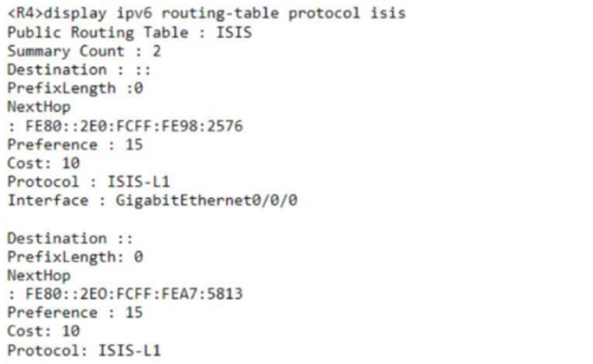Click the last Protocol: ISIS-L1 line
The image size is (593, 364).
click(84, 350)
